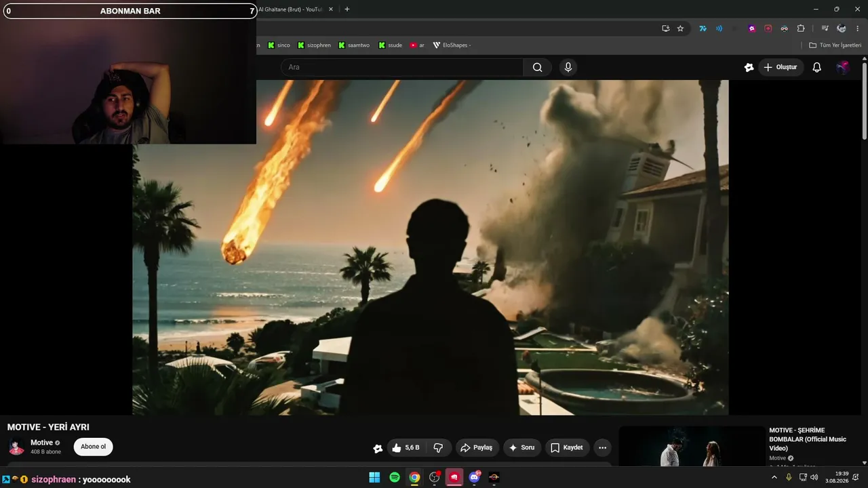Share the video via Paylaş
Screen dimensions: 868x488
click(x=477, y=448)
